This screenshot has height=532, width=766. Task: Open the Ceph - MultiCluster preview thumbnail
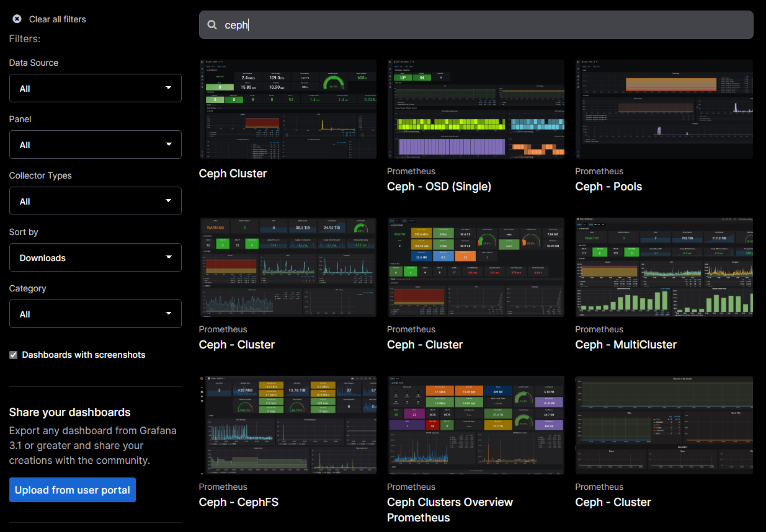click(664, 267)
